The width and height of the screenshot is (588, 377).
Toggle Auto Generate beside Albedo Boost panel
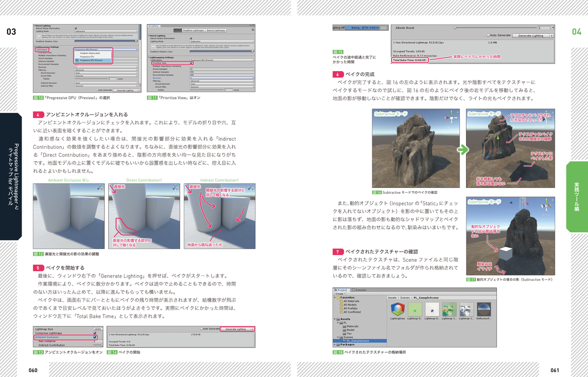[x=489, y=35]
